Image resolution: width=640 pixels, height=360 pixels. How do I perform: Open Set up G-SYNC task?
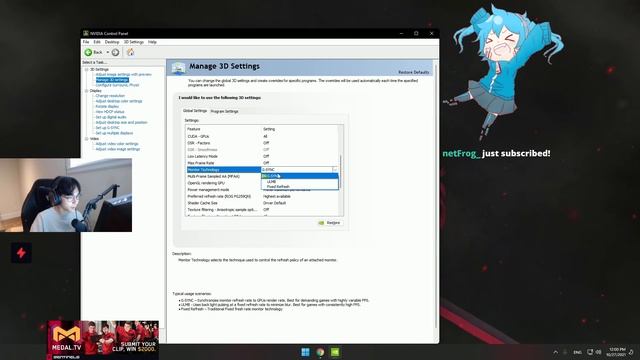(x=107, y=128)
